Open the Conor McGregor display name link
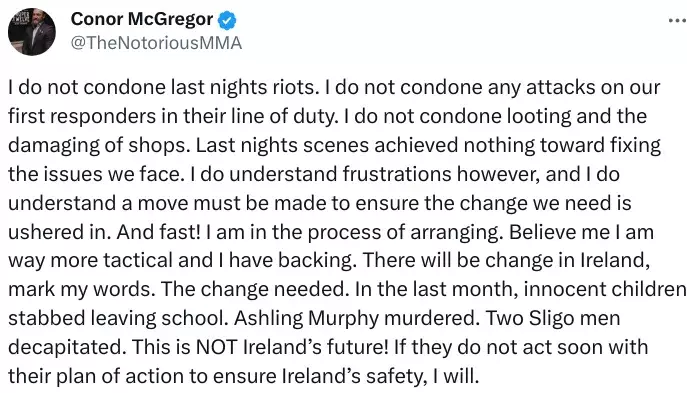Screen dimensions: 687x393 click(x=142, y=19)
